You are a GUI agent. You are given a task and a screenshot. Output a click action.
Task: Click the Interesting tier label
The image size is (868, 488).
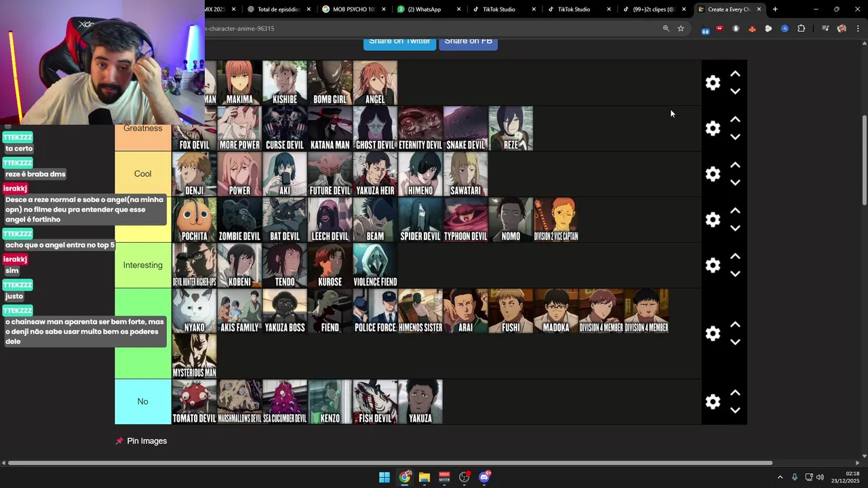tap(142, 265)
